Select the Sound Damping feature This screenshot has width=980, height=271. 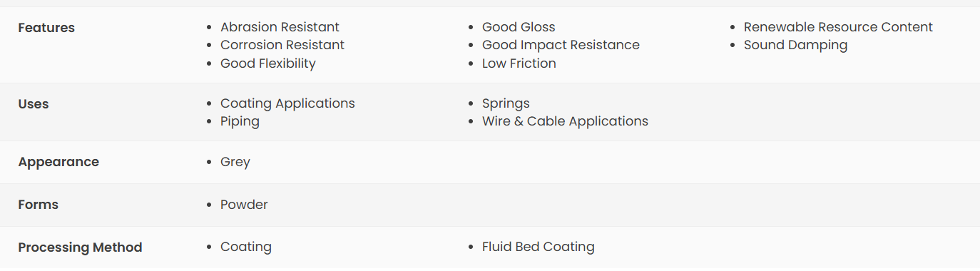(796, 45)
